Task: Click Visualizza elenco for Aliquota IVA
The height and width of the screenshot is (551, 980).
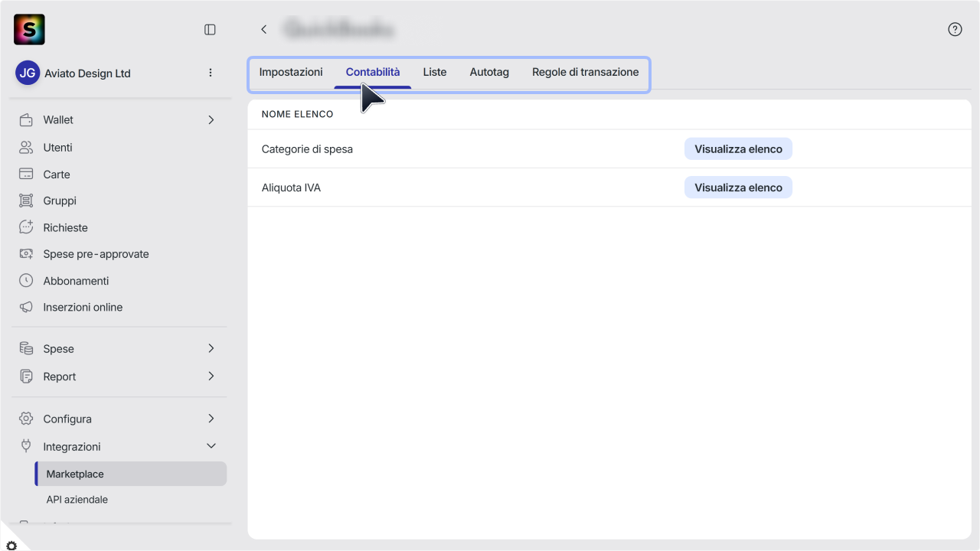Action: pos(738,187)
